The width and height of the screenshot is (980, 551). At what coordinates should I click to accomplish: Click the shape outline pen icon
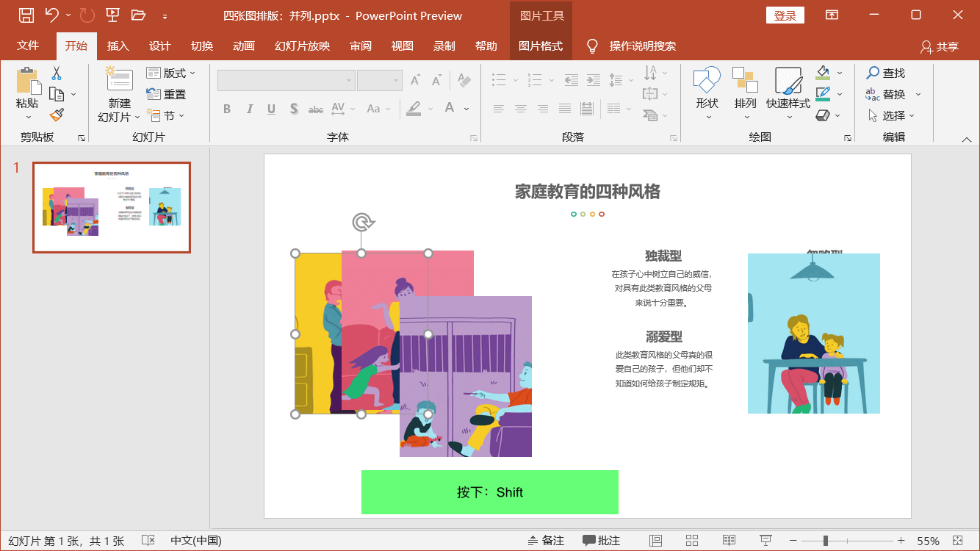point(822,93)
